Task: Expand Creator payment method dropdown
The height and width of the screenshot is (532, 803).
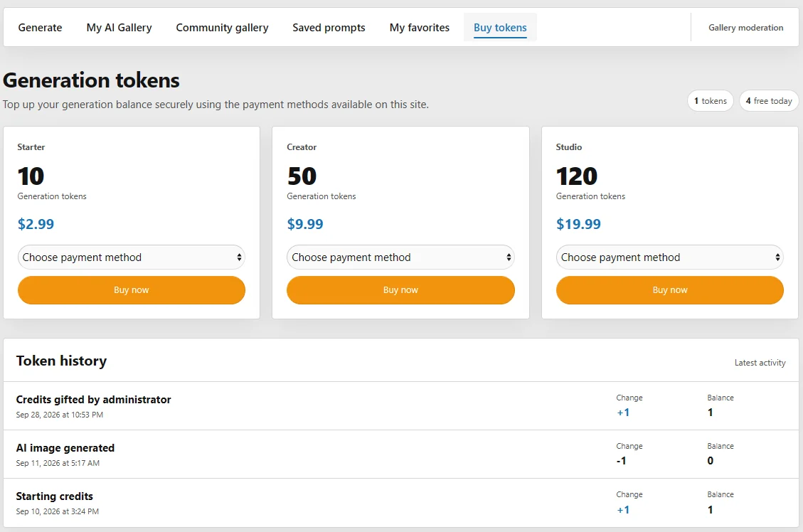Action: pyautogui.click(x=400, y=257)
